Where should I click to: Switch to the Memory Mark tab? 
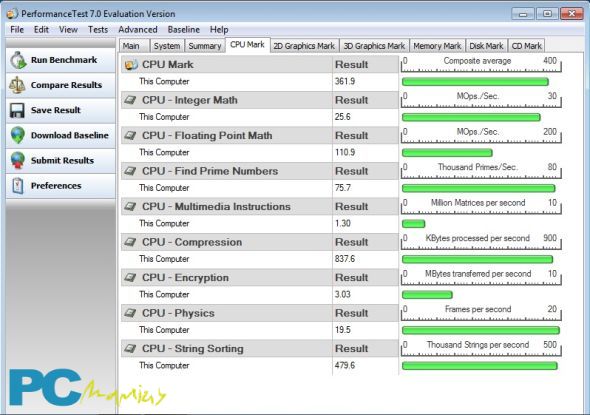point(437,46)
